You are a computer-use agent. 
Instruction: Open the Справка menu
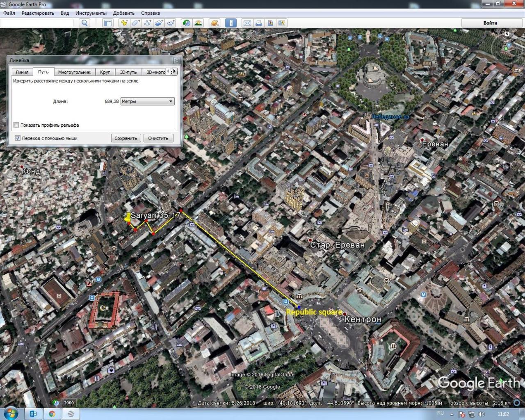[151, 13]
